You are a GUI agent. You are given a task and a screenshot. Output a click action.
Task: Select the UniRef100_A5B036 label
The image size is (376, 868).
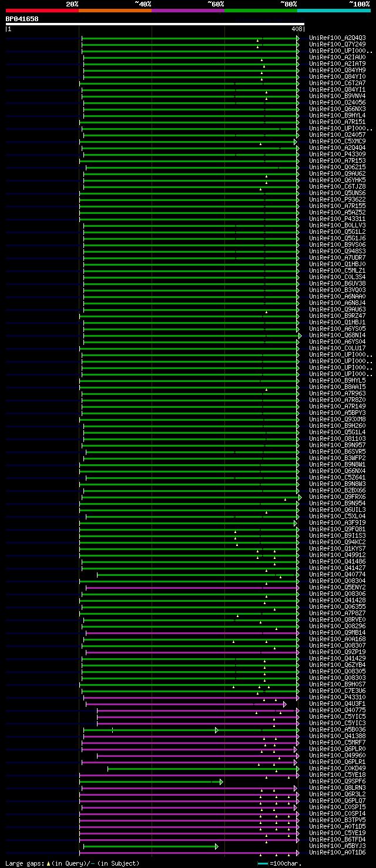pyautogui.click(x=337, y=729)
